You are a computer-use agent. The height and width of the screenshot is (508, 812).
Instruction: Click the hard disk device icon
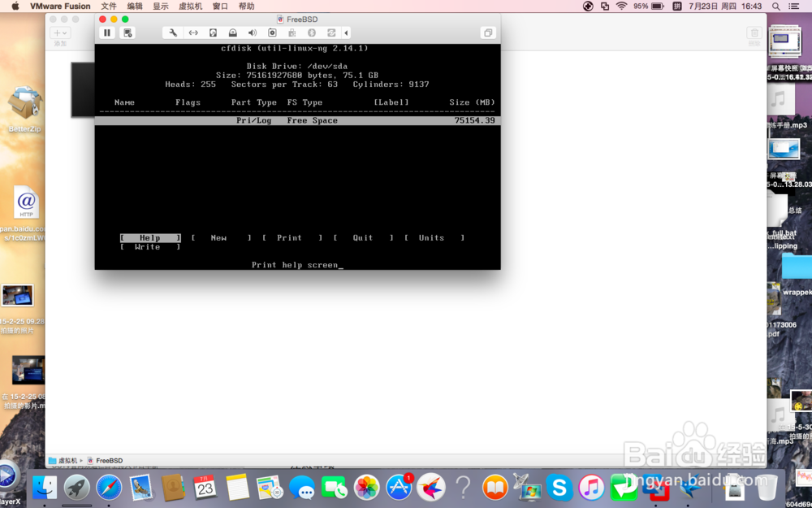pos(213,33)
